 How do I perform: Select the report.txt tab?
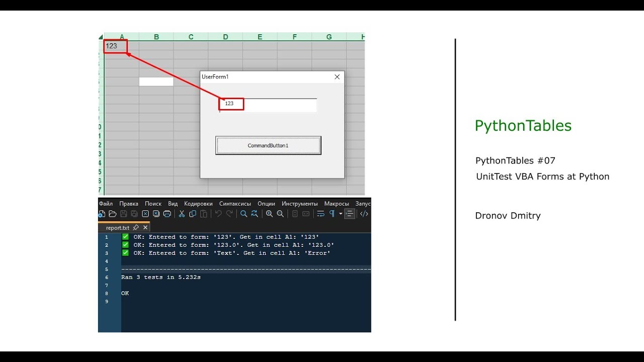[x=117, y=228]
